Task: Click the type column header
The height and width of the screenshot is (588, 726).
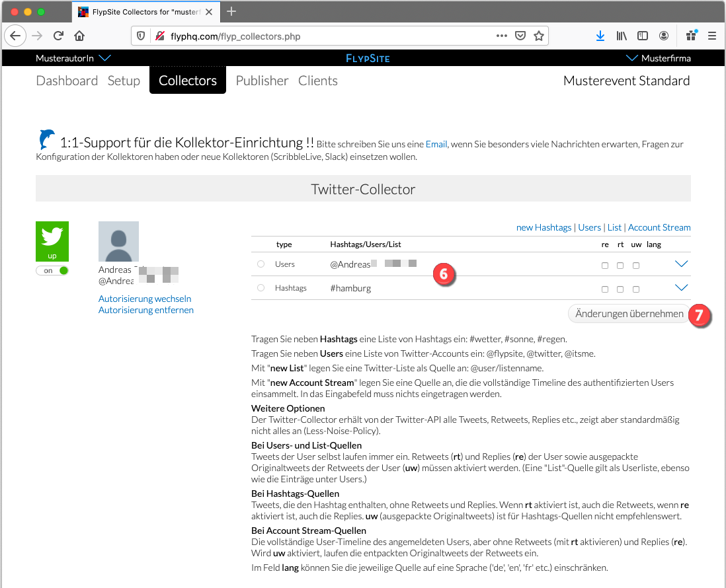Action: point(284,244)
